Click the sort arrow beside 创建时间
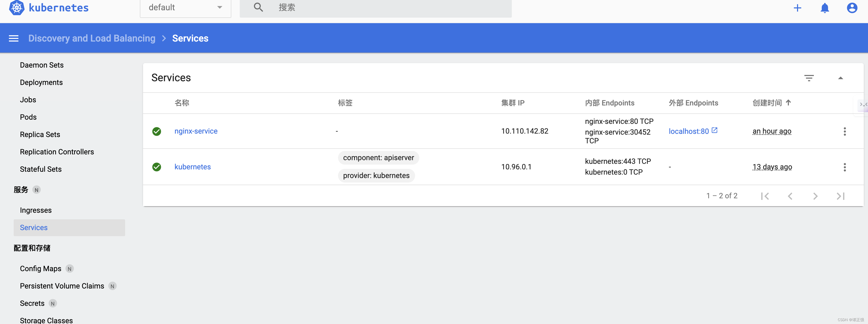Image resolution: width=868 pixels, height=324 pixels. coord(788,103)
